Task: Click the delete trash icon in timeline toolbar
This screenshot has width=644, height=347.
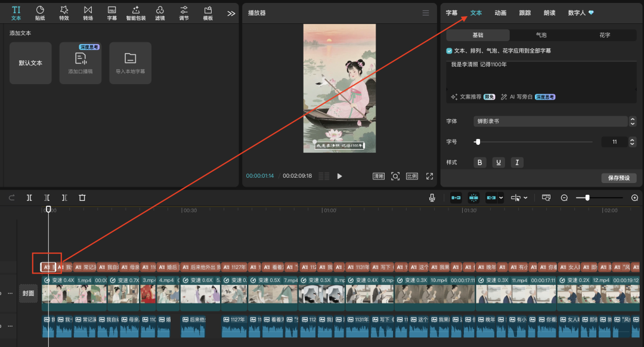Action: pos(82,198)
